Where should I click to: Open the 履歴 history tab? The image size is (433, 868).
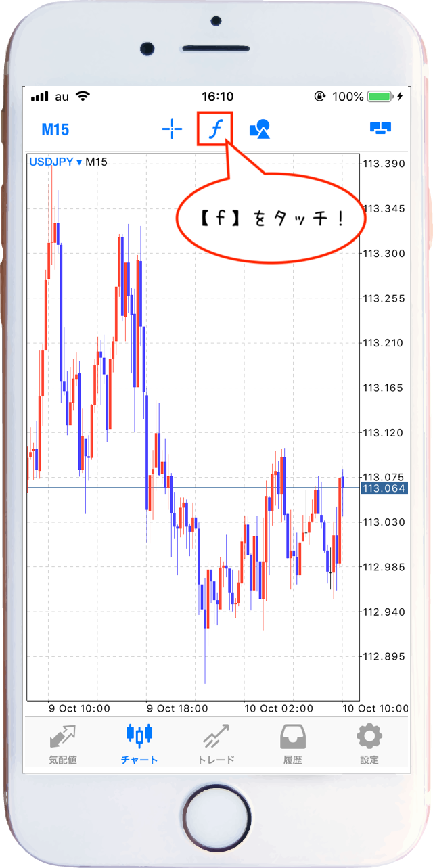tap(293, 744)
